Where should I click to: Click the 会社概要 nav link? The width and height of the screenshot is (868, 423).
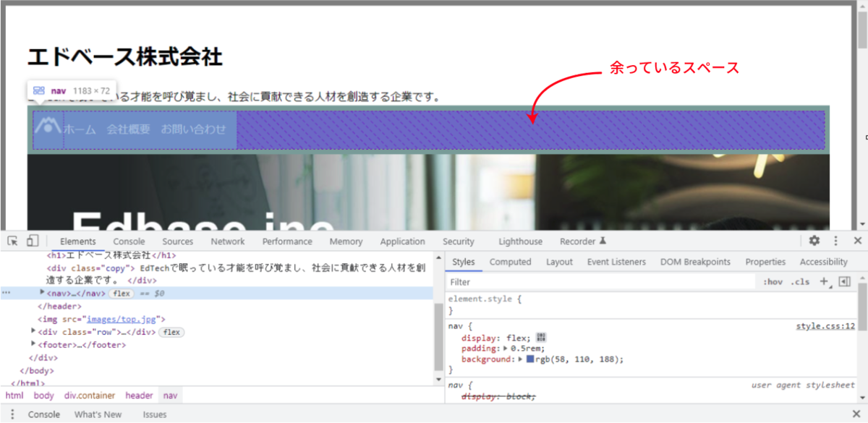coord(128,129)
